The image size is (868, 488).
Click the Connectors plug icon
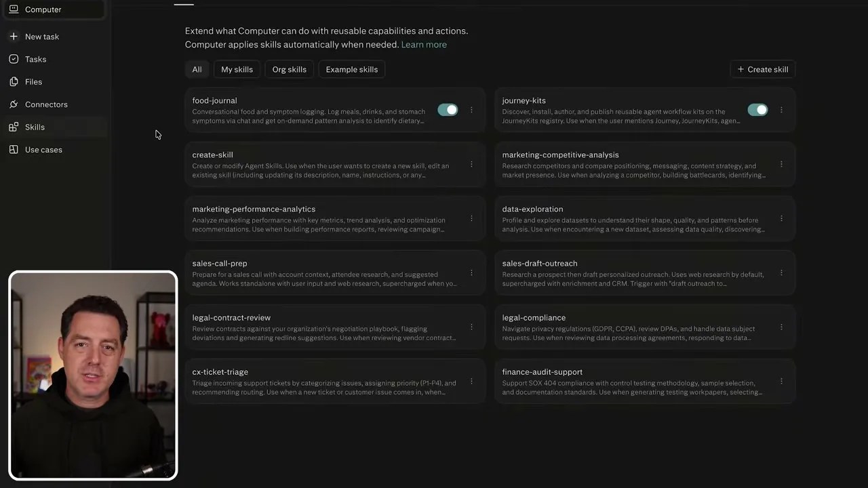pos(14,104)
